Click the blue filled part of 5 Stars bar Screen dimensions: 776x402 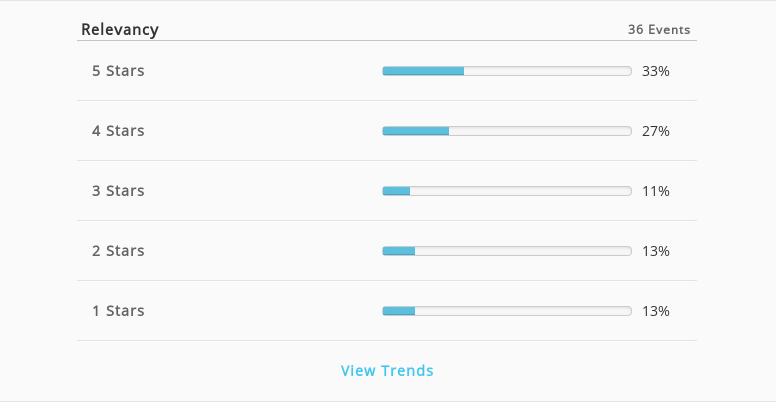(423, 71)
